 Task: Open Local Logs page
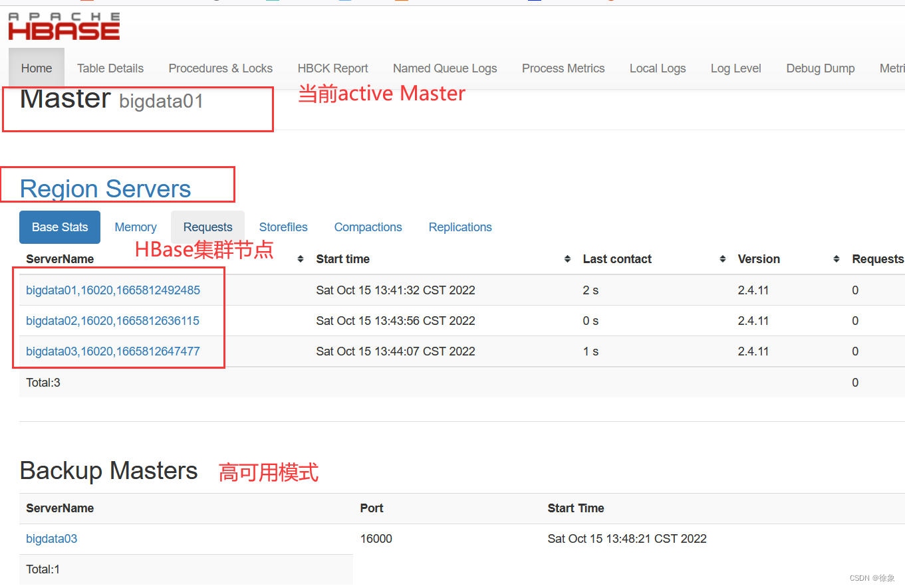(658, 68)
